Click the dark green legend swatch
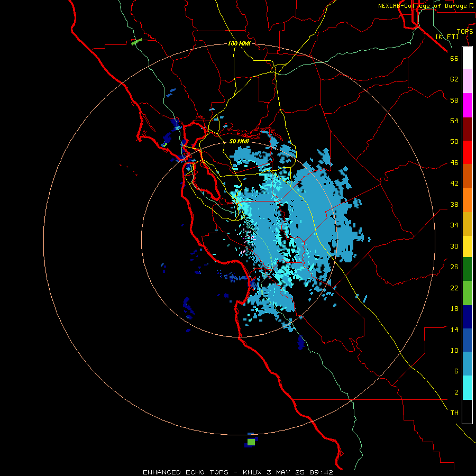This screenshot has width=476, height=476. click(x=467, y=269)
